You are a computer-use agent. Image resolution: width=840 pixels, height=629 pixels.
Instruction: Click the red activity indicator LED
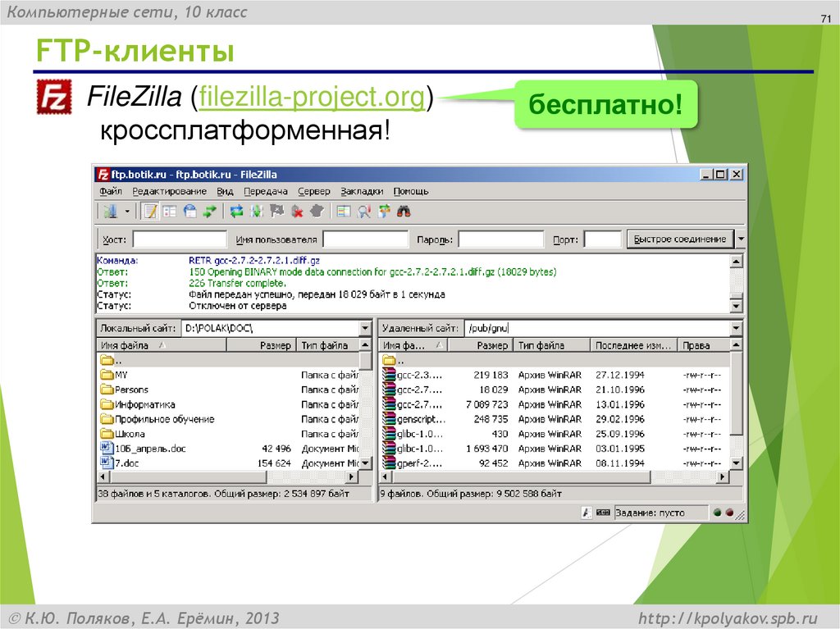point(729,513)
